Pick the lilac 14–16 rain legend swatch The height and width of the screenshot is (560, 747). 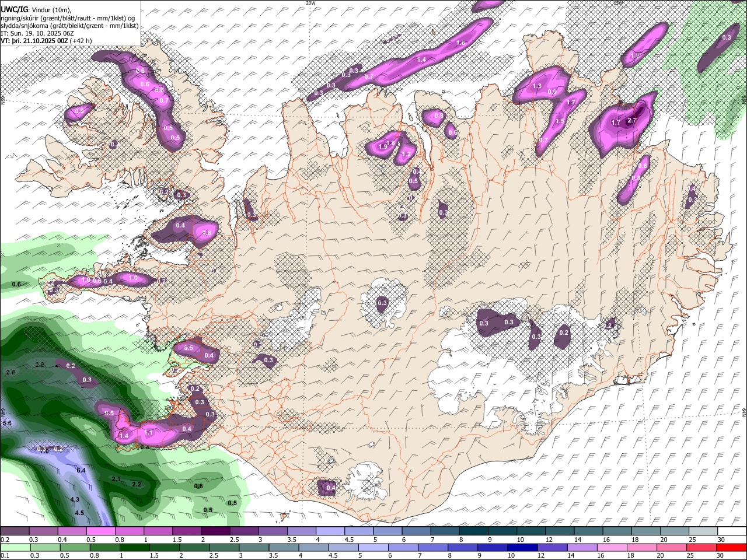coord(582,547)
